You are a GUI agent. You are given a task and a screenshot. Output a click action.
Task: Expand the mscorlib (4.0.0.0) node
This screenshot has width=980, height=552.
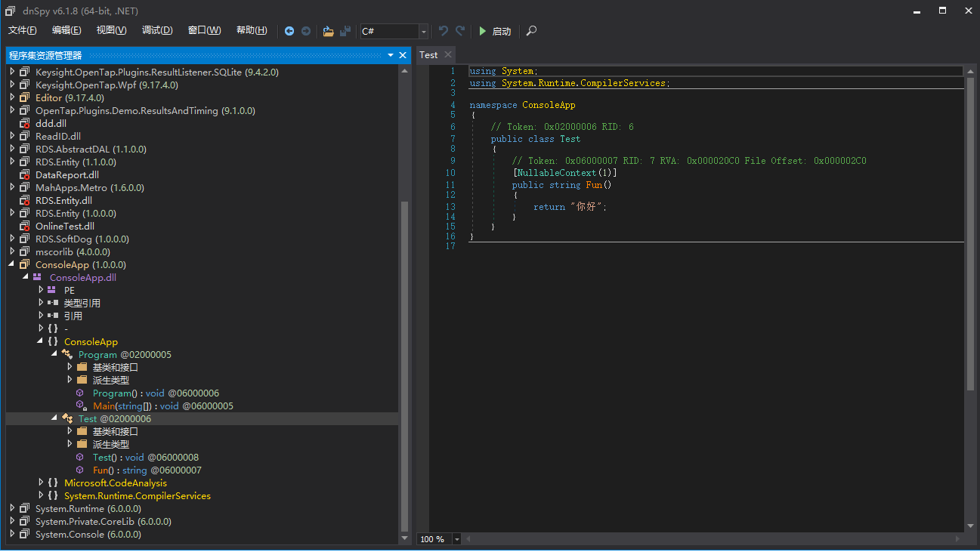tap(12, 251)
